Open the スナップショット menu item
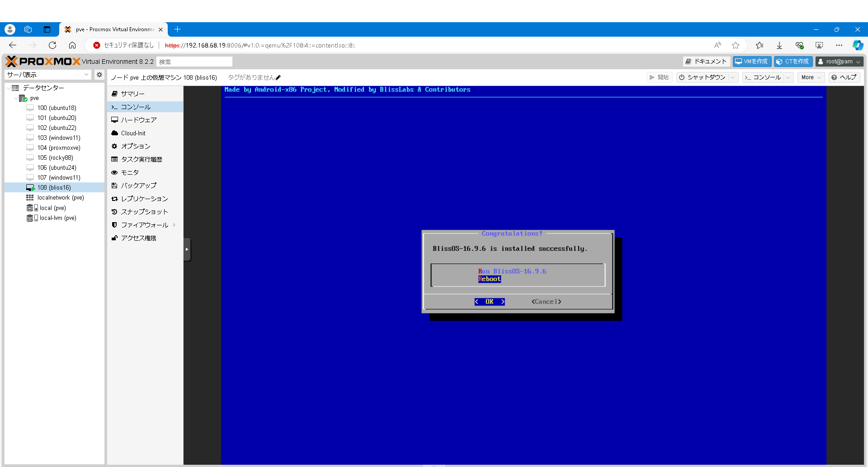The width and height of the screenshot is (868, 467). (x=145, y=212)
